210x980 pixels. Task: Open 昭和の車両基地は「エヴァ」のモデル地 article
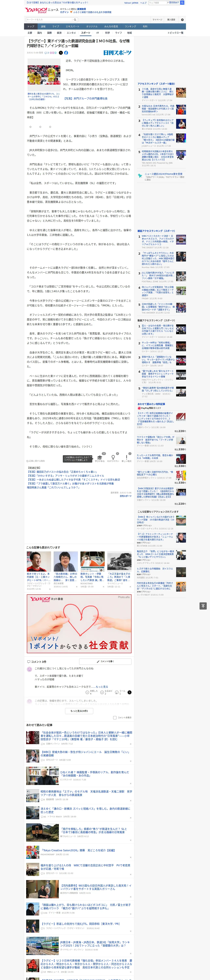click(x=86, y=793)
